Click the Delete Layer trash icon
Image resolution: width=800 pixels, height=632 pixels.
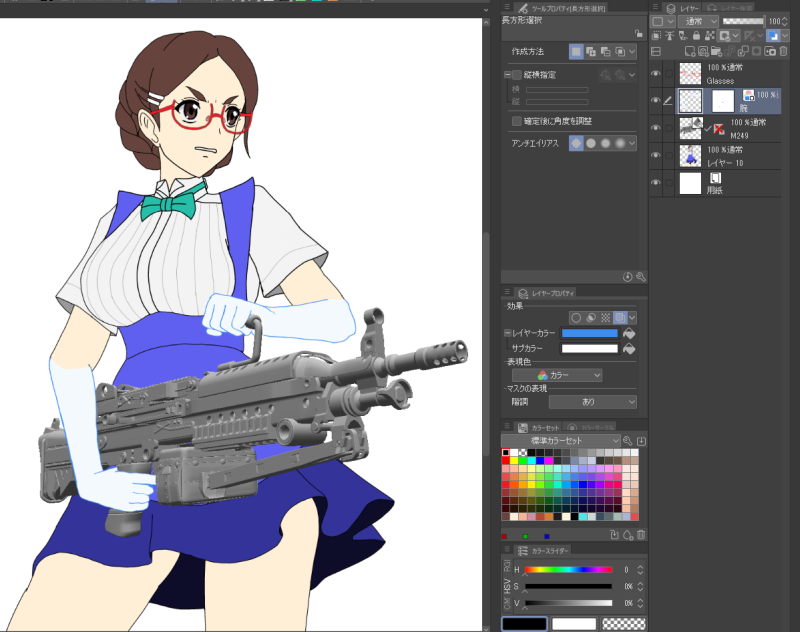(783, 51)
